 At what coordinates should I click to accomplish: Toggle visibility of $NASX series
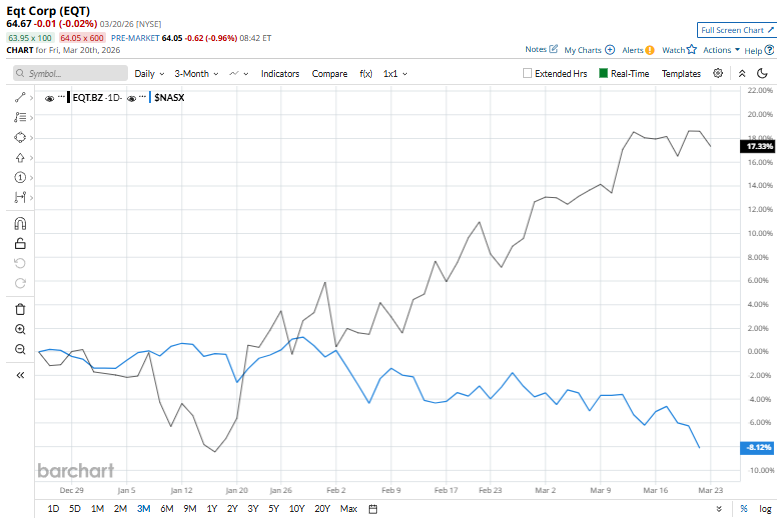(x=131, y=98)
